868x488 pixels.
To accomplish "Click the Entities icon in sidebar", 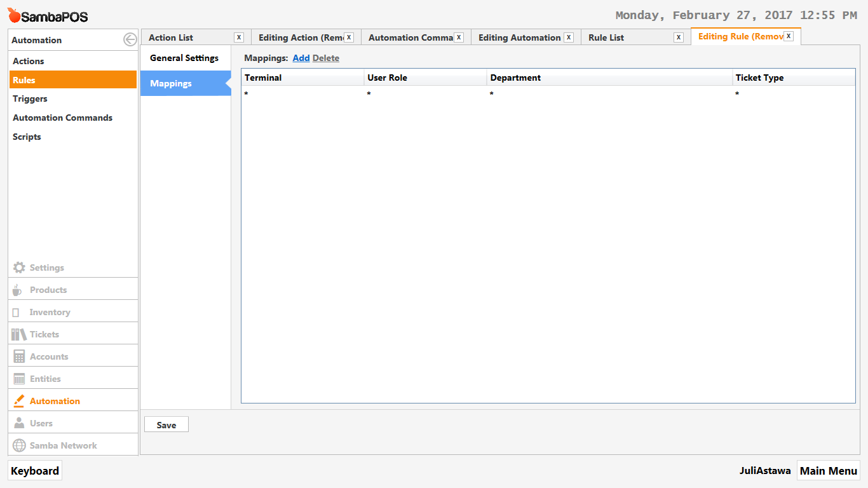I will (19, 379).
